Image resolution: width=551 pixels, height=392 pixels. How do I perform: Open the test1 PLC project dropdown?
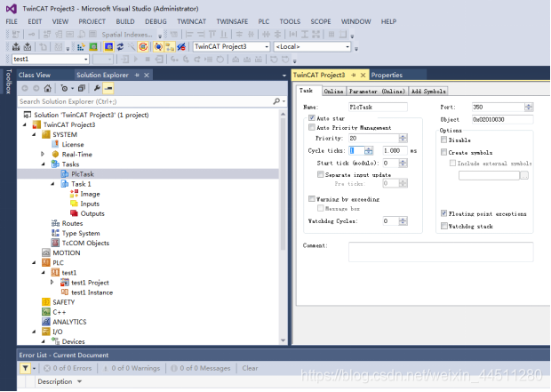pos(85,60)
